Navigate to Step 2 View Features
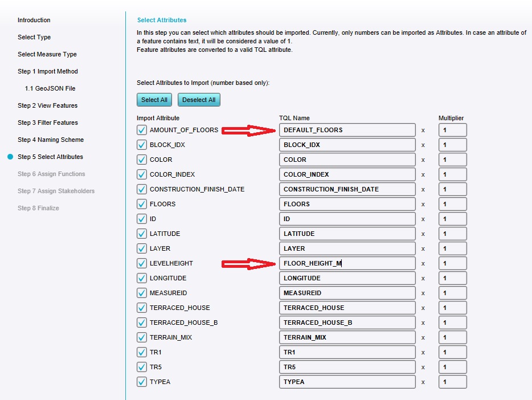Image resolution: width=532 pixels, height=400 pixels. point(48,105)
